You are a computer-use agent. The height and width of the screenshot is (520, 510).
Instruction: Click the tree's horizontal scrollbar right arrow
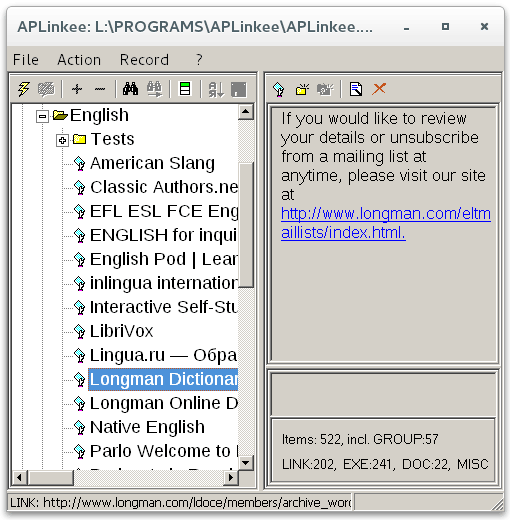231,478
